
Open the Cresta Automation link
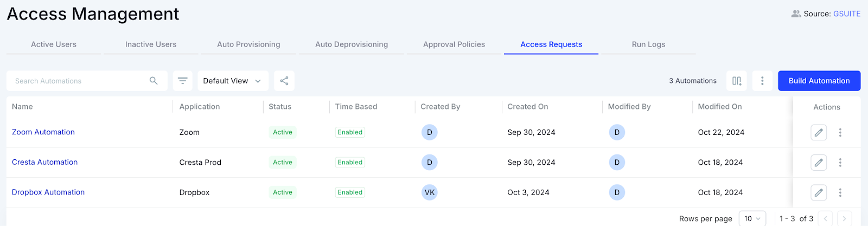point(44,162)
